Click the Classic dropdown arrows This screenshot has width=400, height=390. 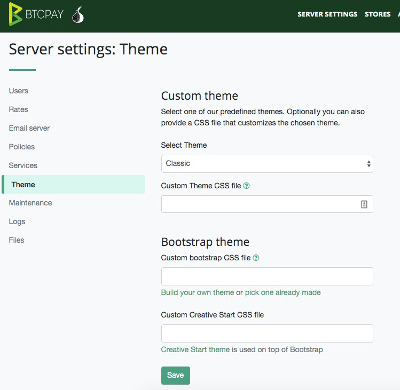click(x=369, y=164)
